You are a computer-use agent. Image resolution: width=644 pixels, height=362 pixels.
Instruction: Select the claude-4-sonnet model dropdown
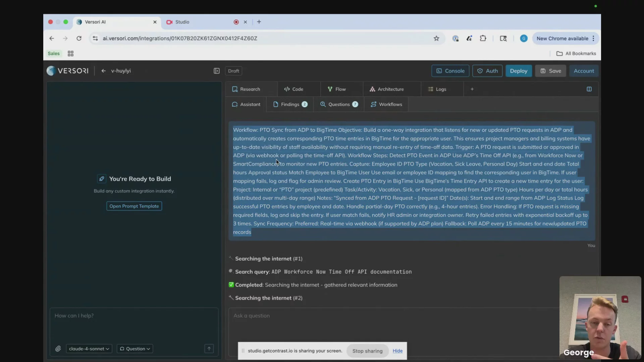tap(89, 349)
